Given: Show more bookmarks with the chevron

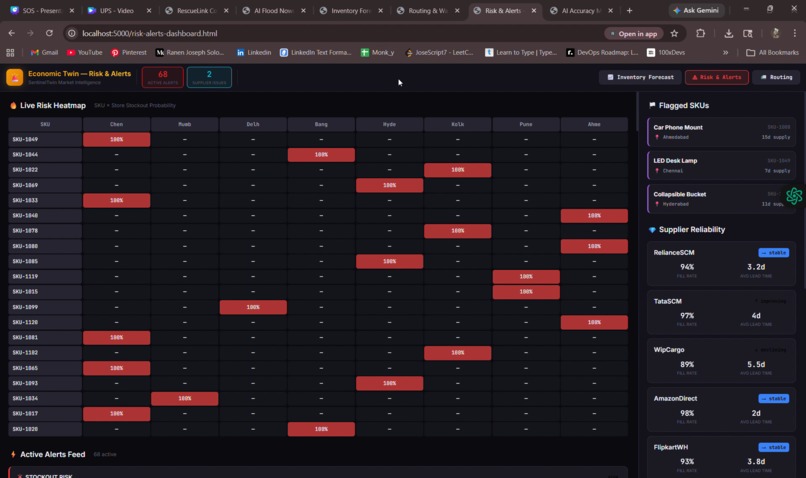Looking at the screenshot, I should pyautogui.click(x=725, y=52).
